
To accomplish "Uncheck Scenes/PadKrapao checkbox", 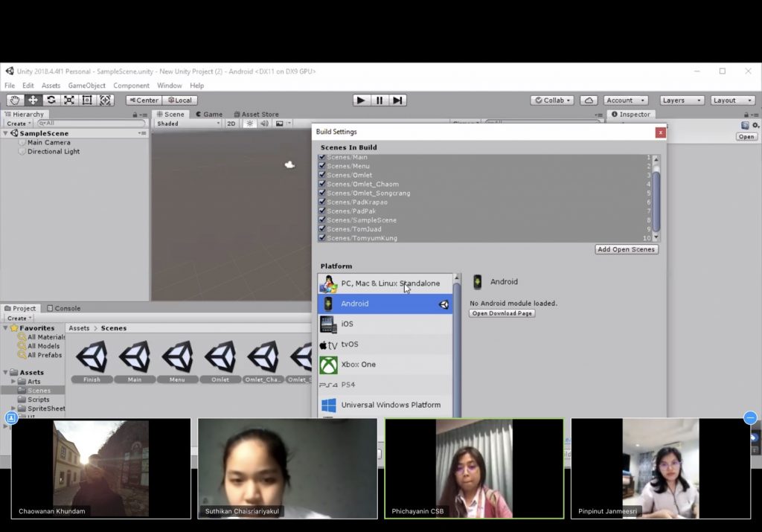I will [322, 202].
